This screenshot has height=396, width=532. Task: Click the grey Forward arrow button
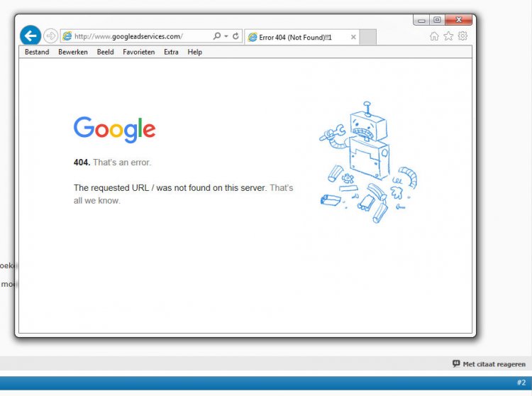[50, 35]
